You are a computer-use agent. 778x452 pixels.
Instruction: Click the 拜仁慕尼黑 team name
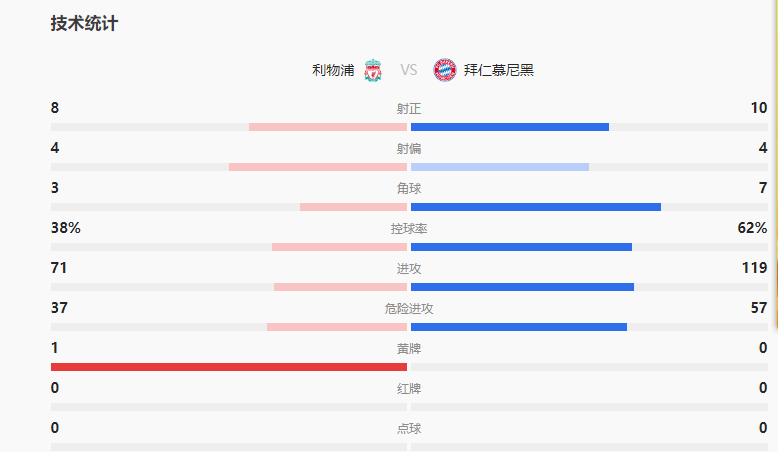pos(499,70)
